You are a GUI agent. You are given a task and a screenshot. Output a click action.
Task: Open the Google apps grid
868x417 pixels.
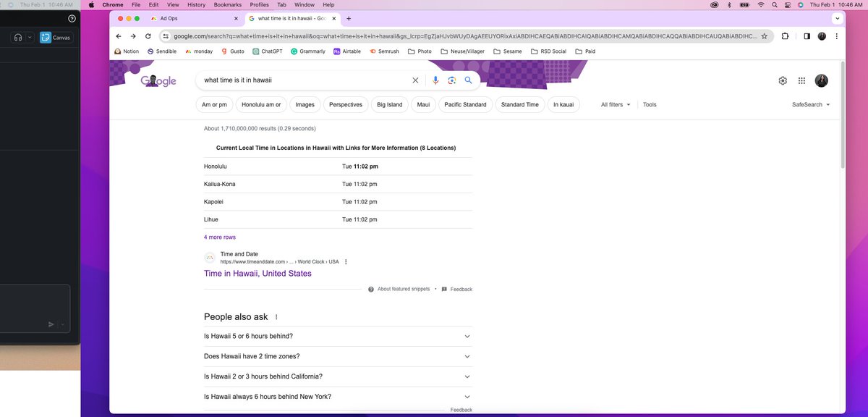pyautogui.click(x=801, y=80)
